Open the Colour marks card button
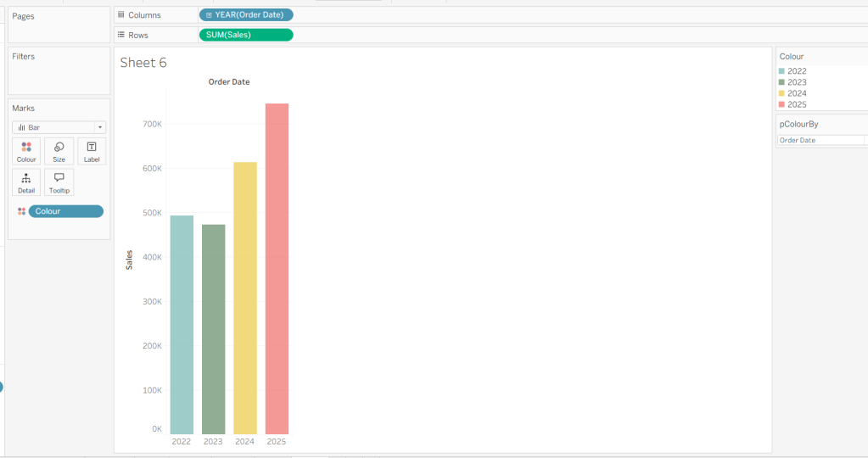868x458 pixels. coord(26,151)
